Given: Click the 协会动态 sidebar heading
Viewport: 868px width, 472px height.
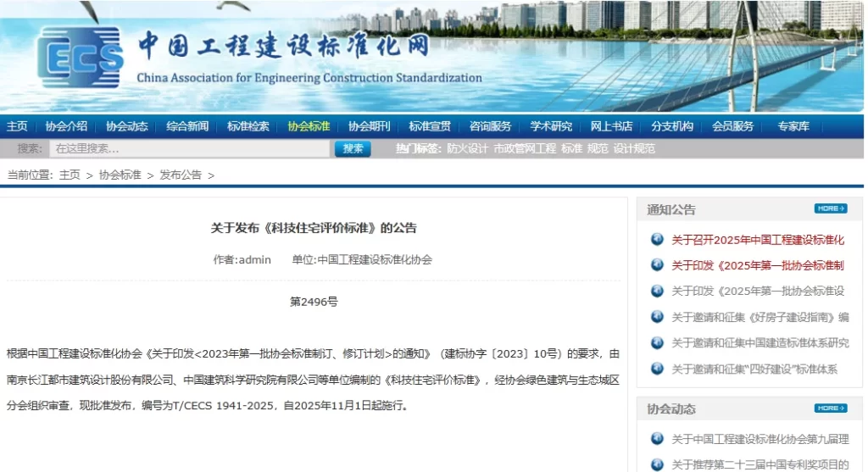Looking at the screenshot, I should tap(671, 409).
